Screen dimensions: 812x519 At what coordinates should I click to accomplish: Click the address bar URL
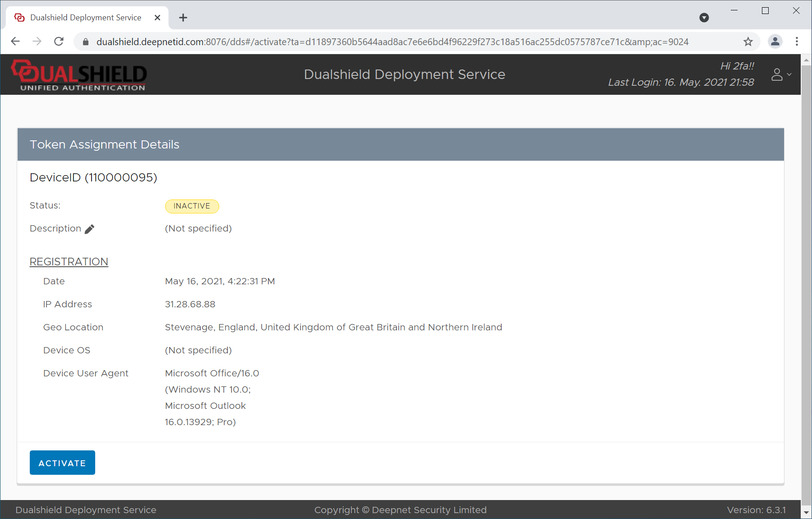pyautogui.click(x=392, y=42)
